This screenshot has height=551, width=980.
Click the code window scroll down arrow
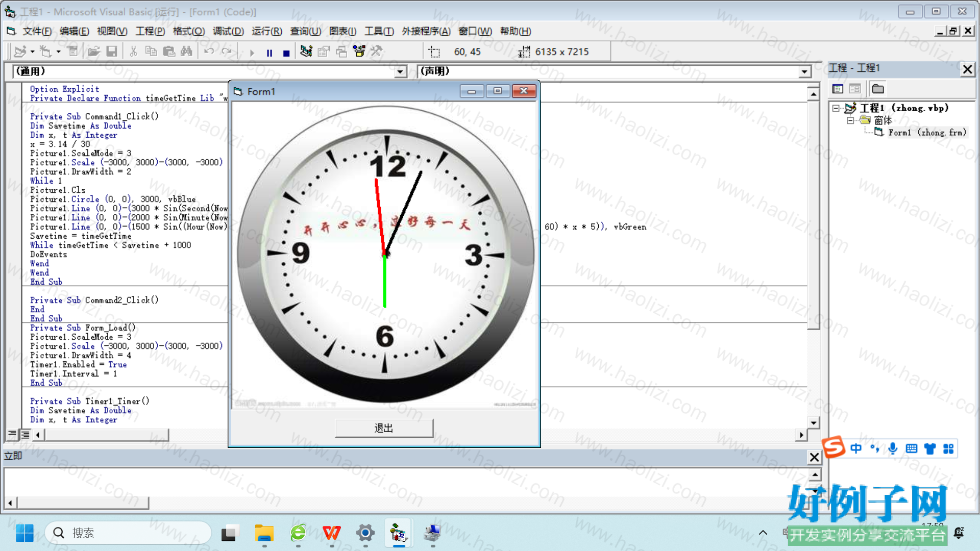coord(814,423)
